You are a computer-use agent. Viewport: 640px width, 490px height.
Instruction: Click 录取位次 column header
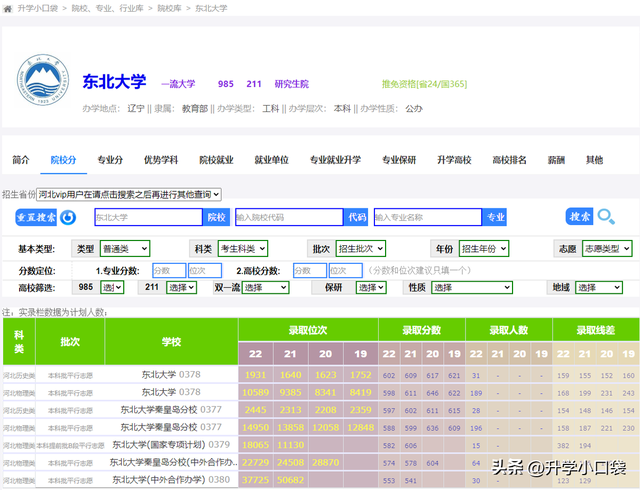(x=308, y=330)
